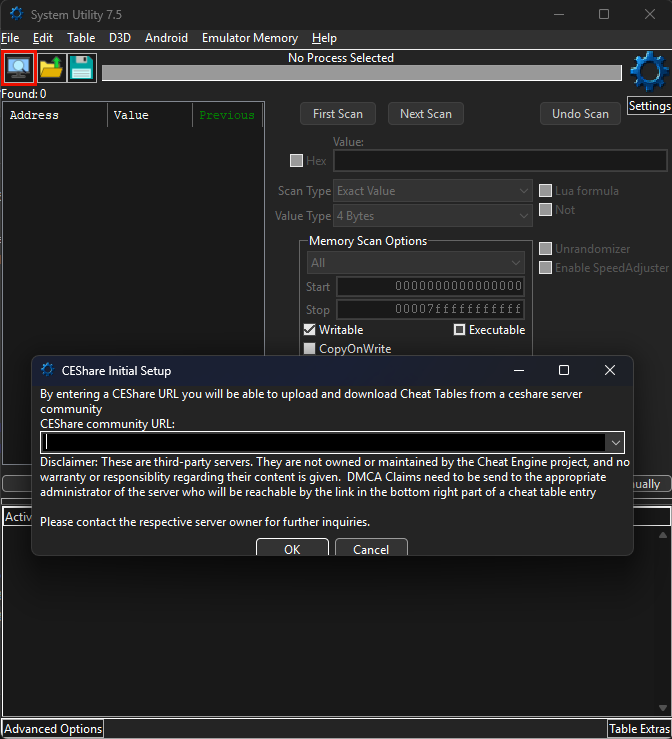Image resolution: width=672 pixels, height=739 pixels.
Task: Open the process list computer icon
Action: [x=19, y=68]
